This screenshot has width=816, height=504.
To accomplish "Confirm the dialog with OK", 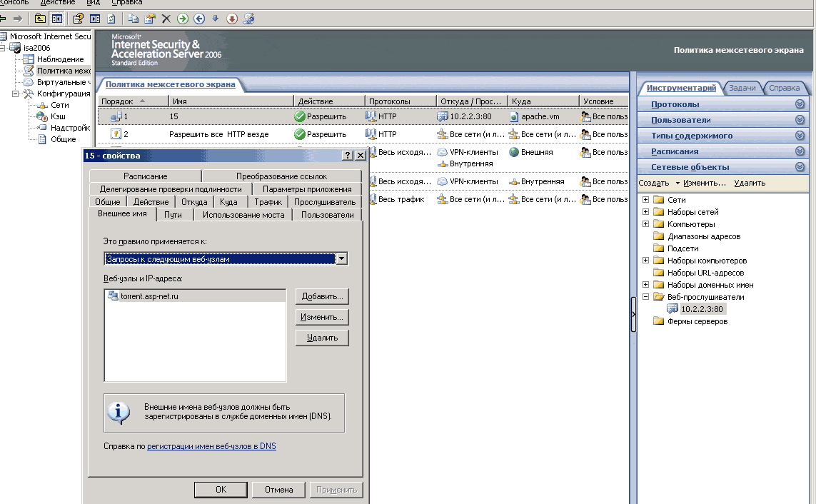I will [221, 490].
